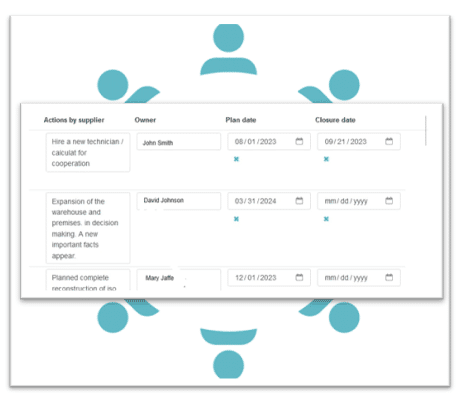Edit the 'Hire a new technician' action text
The height and width of the screenshot is (403, 463).
88,152
